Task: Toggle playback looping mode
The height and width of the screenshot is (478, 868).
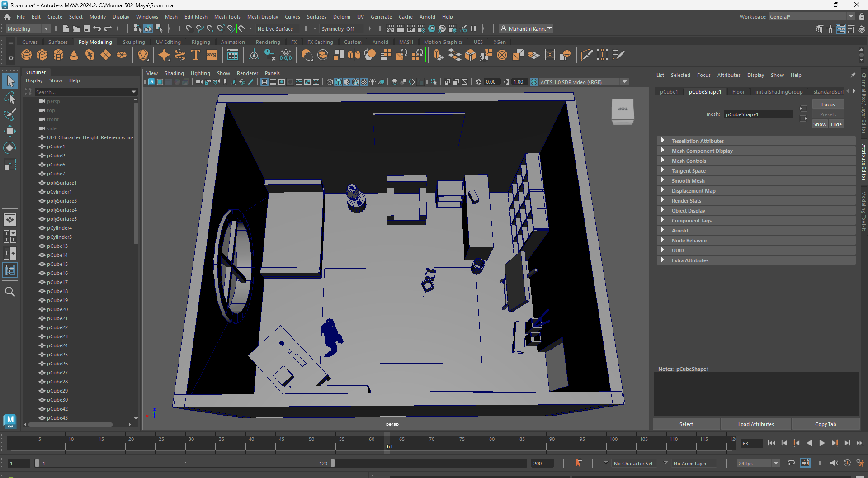Action: 791,463
